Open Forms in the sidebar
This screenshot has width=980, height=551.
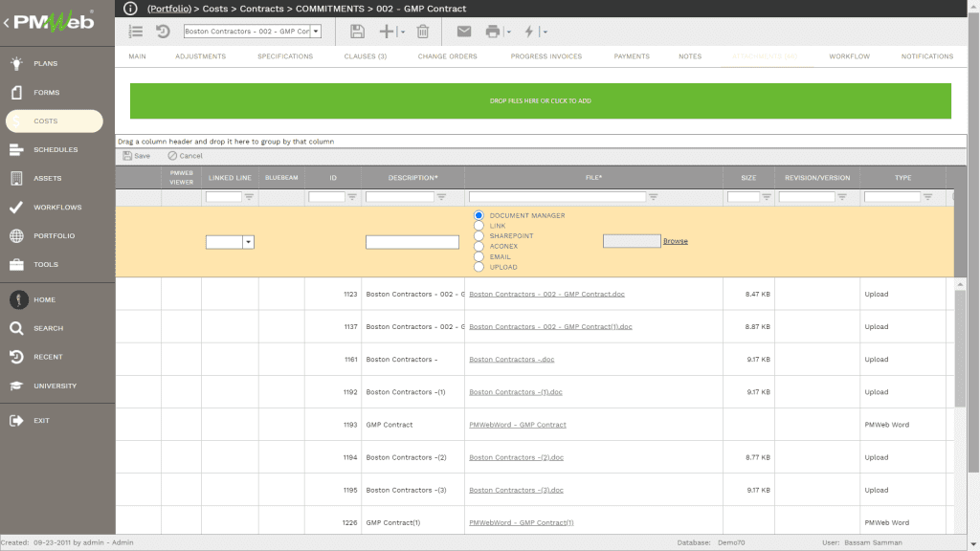click(x=46, y=93)
